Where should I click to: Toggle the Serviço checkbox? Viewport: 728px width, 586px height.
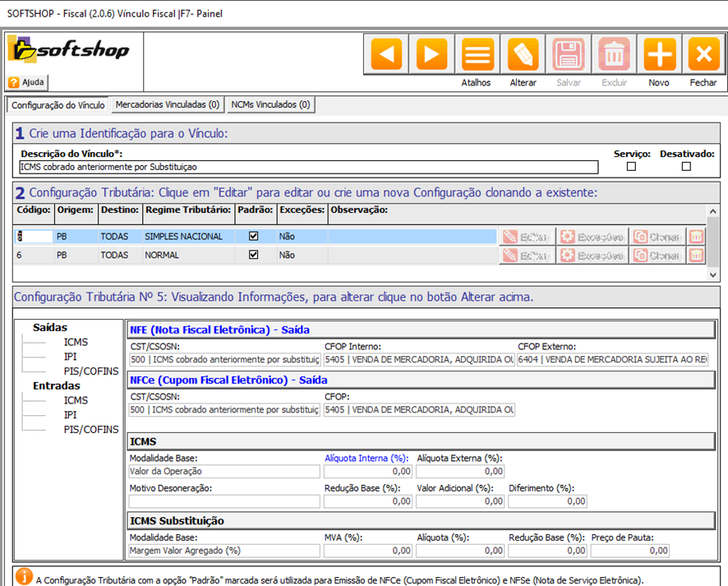coord(631,167)
